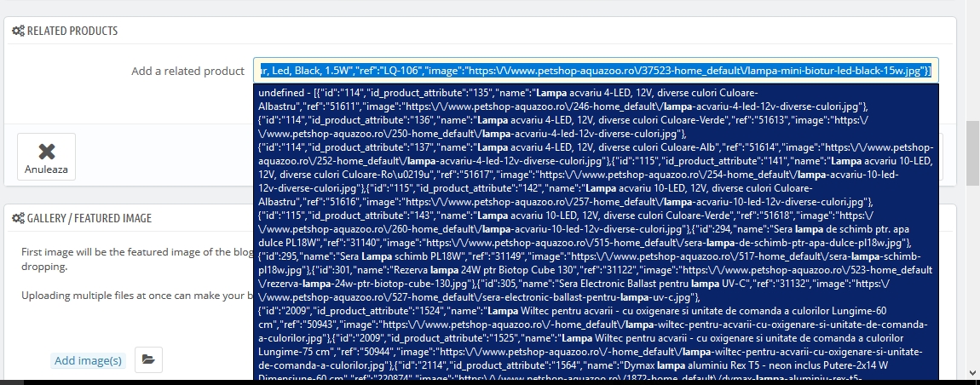
Task: Click the page vertical scrollbar thumb
Action: click(x=972, y=153)
